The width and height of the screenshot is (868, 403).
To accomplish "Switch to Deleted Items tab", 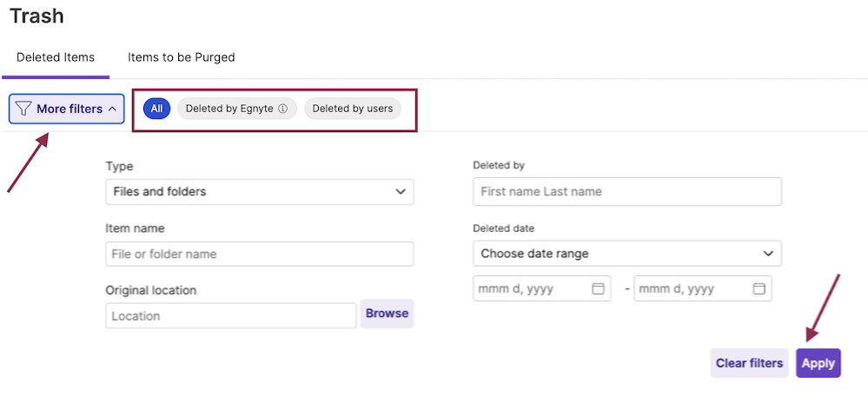I will 56,57.
